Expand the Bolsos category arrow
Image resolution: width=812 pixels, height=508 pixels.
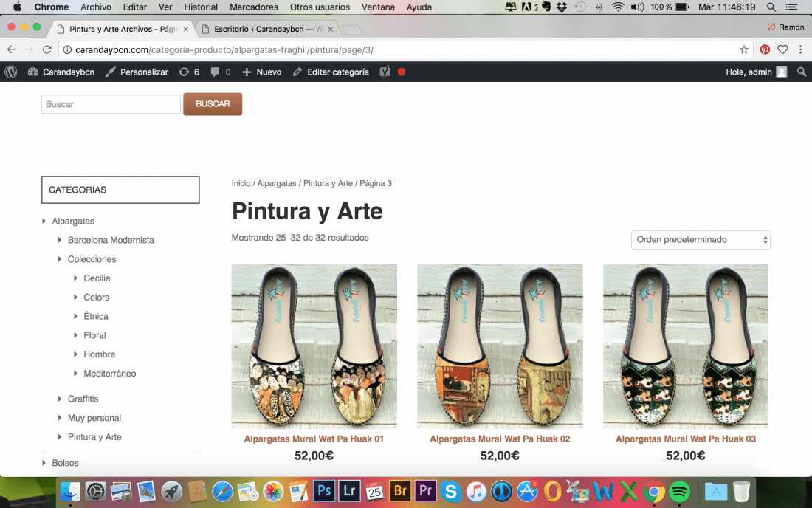44,463
